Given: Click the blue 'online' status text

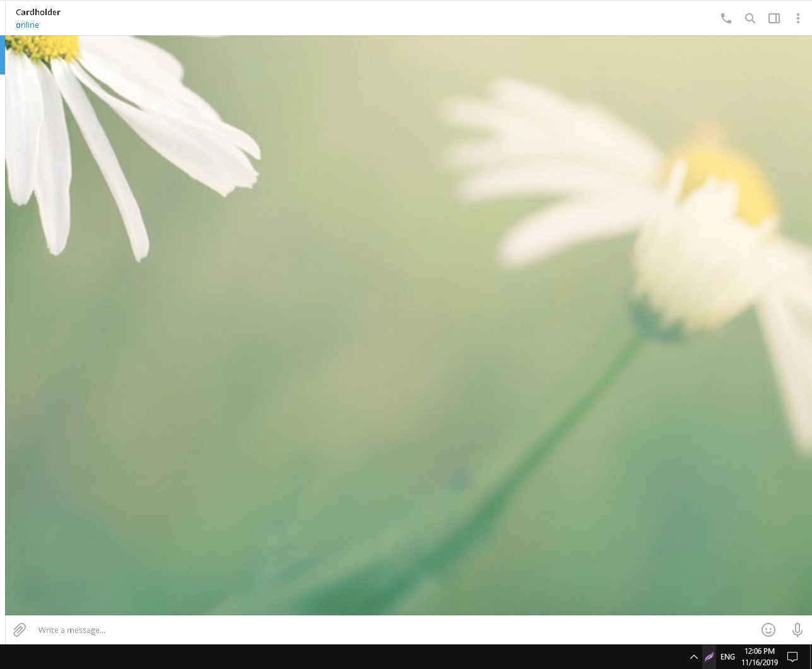Looking at the screenshot, I should [27, 25].
